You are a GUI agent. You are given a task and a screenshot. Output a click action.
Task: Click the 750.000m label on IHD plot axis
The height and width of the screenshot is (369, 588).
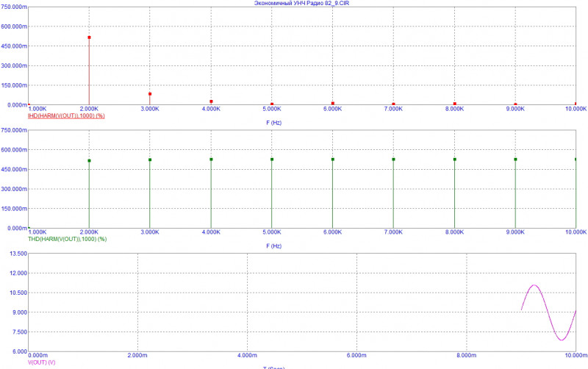14,7
